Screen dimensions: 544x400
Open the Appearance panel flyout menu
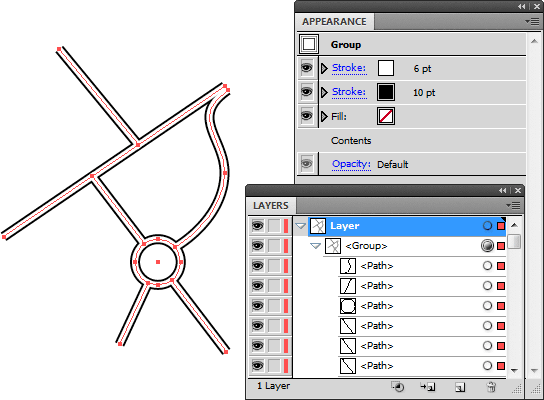pos(532,22)
